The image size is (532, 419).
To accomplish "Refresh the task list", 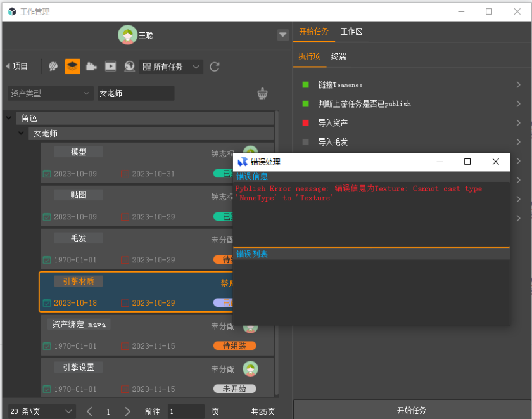I will 215,67.
